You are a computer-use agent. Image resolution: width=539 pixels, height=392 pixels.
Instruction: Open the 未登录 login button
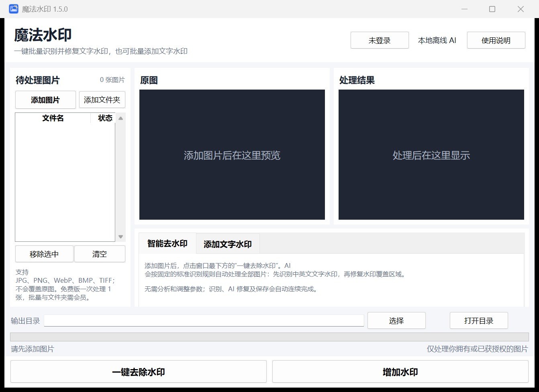(x=380, y=40)
